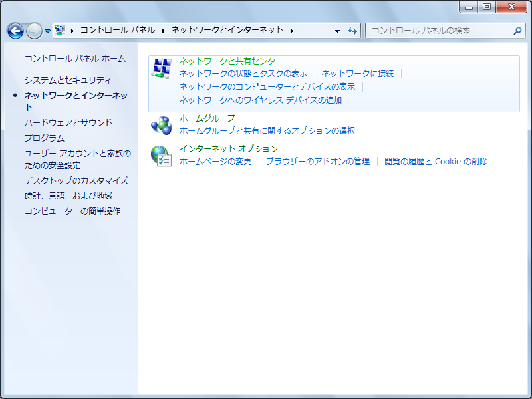Click the Network and Sharing Center icon
This screenshot has height=399, width=532.
161,68
